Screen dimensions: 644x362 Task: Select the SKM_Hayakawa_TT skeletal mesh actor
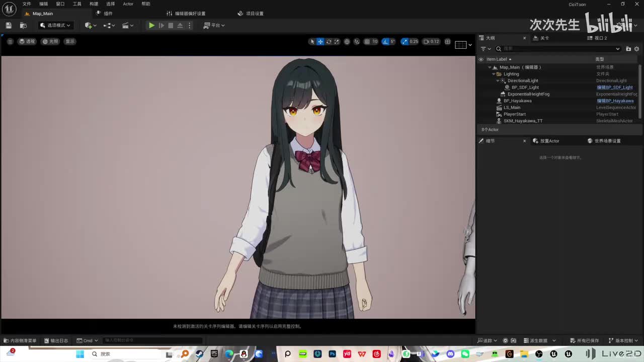tap(523, 121)
